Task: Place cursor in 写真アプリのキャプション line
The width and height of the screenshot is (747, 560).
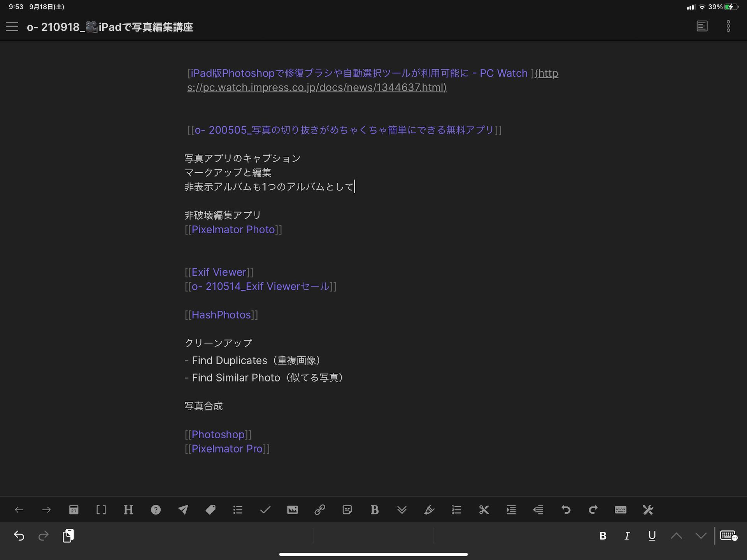Action: pyautogui.click(x=242, y=158)
